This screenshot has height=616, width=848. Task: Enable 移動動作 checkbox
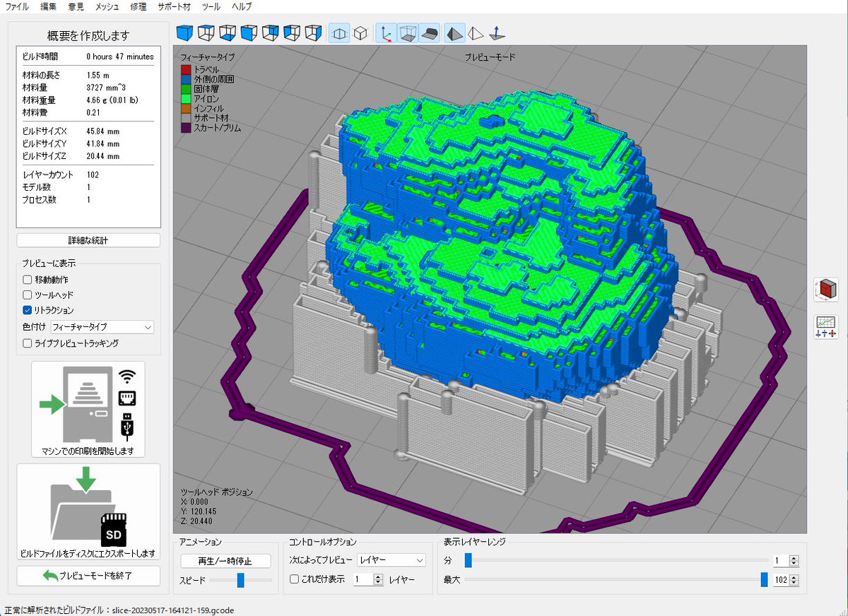[28, 280]
